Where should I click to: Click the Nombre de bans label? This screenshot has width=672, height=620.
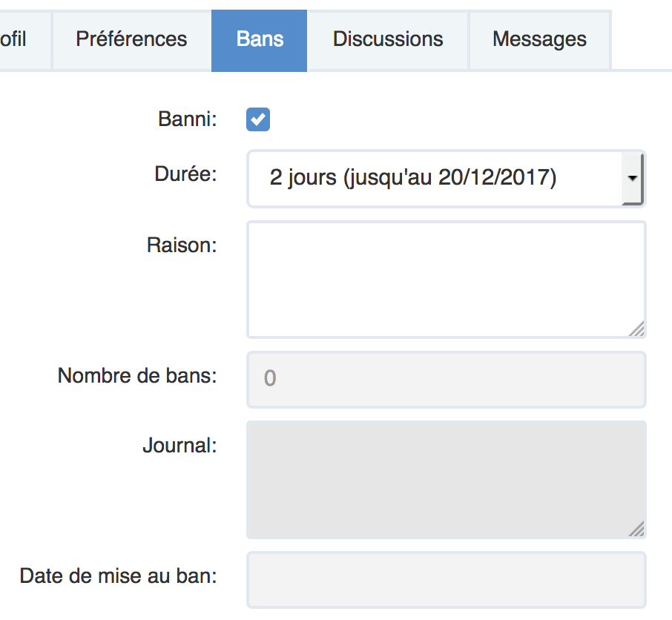[137, 376]
